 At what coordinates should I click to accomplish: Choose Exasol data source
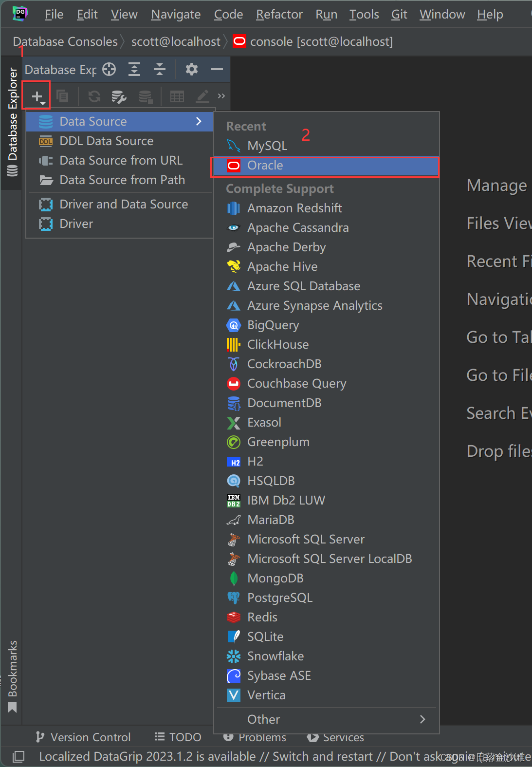click(x=327, y=422)
